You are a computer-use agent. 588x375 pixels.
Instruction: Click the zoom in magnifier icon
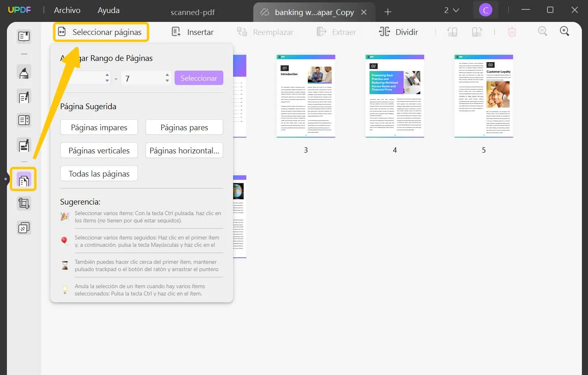point(564,31)
